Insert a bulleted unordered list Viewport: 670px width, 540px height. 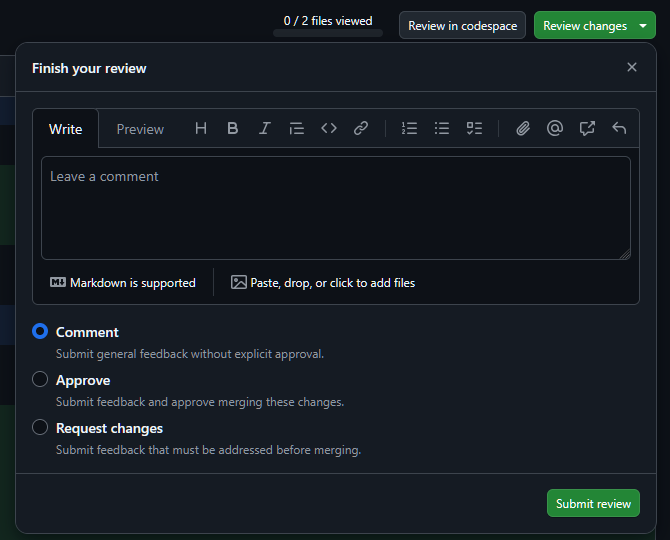coord(442,128)
